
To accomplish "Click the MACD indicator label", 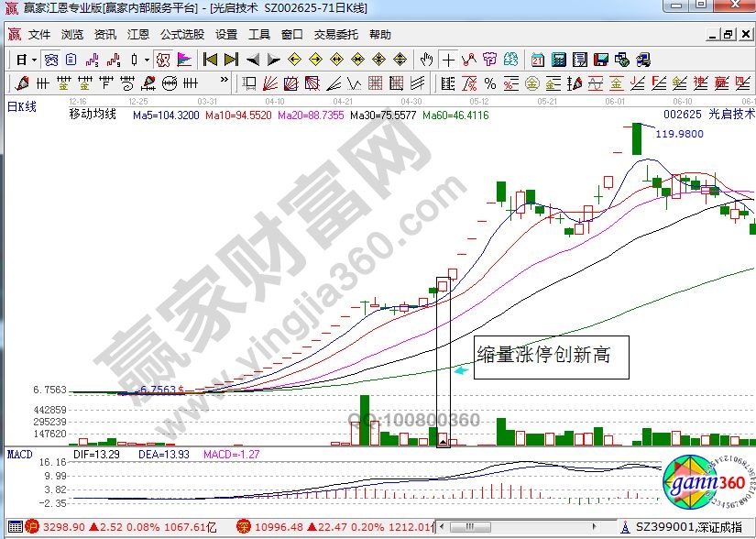I will 20,454.
